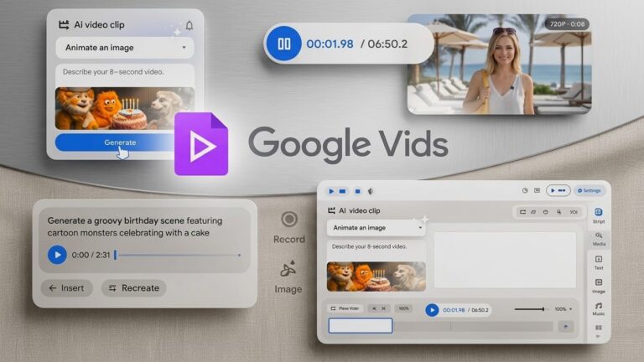Screen dimensions: 644x362
Task: Click the YOI label in the editor's small toolbar
Action: pos(574,212)
